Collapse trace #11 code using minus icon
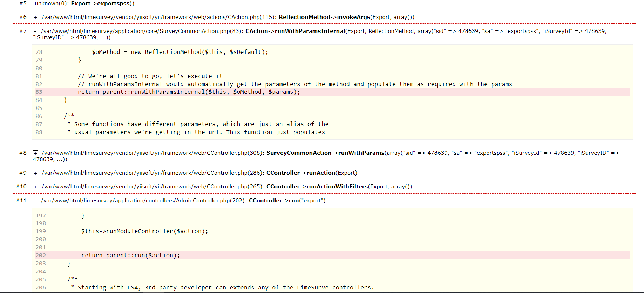Image resolution: width=644 pixels, height=293 pixels. click(x=35, y=201)
